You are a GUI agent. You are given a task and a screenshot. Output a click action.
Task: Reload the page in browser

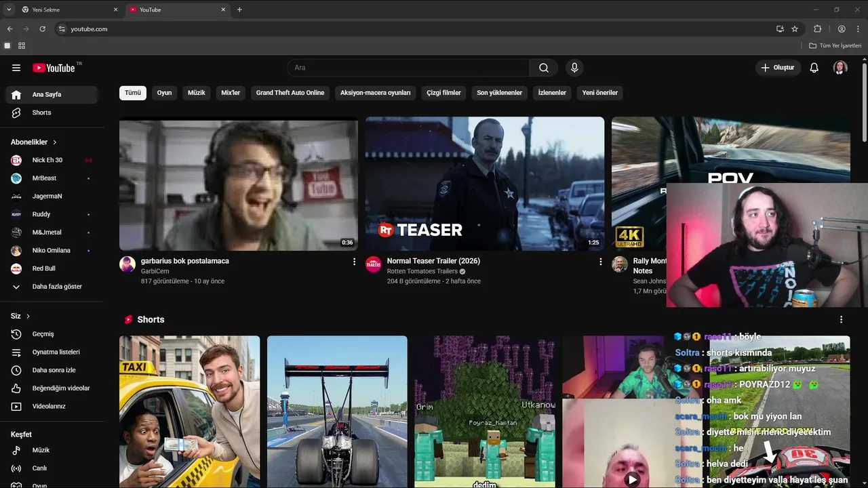tap(42, 29)
